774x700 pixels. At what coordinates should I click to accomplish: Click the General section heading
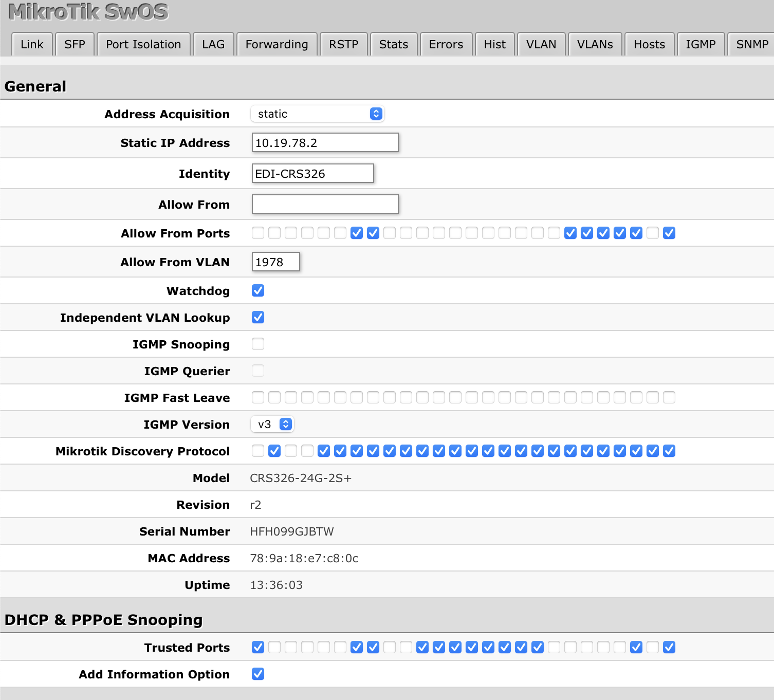tap(35, 86)
